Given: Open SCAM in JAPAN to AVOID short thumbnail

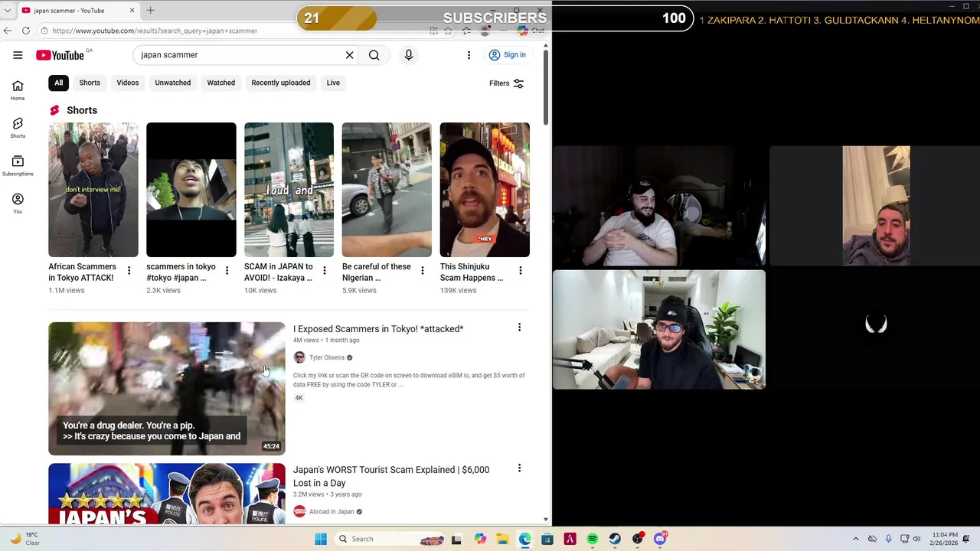Looking at the screenshot, I should (x=289, y=190).
